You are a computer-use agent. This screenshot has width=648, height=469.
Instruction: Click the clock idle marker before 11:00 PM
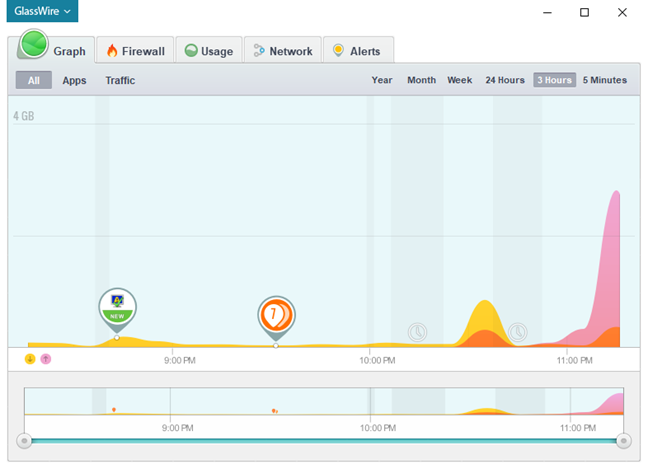(517, 332)
